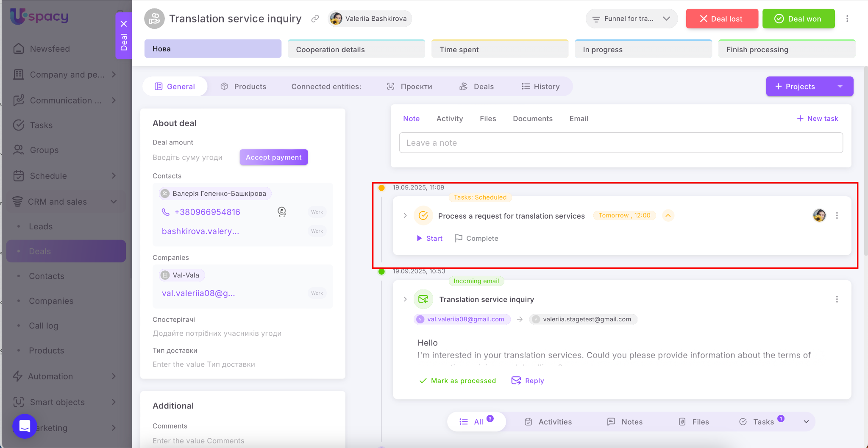The image size is (868, 448).
Task: Move deal to In progress stage
Action: coord(643,50)
